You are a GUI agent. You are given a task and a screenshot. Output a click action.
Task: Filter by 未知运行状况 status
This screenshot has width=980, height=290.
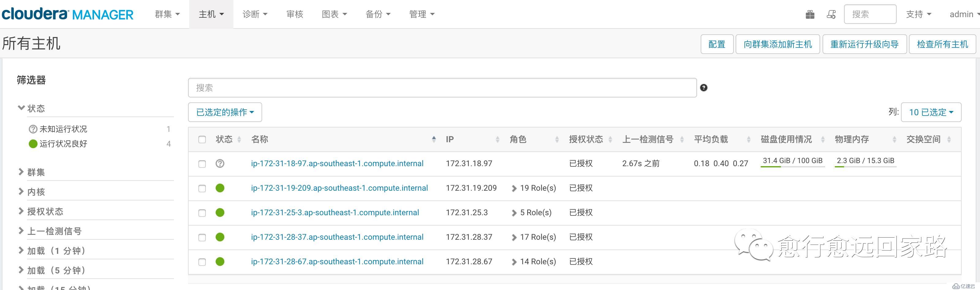[x=63, y=129]
